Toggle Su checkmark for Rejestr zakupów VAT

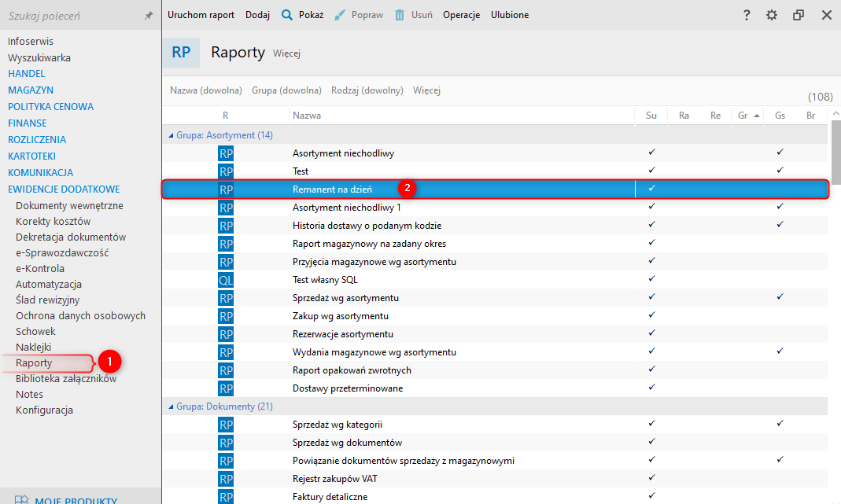651,477
